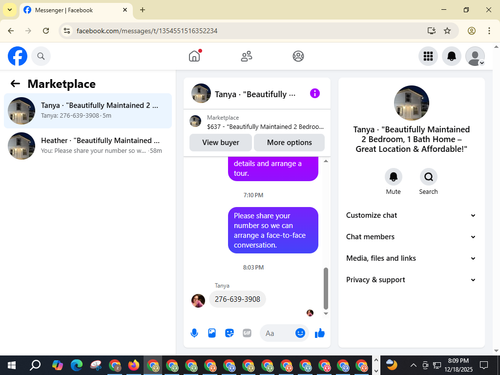Choose a sticker icon in composer
The image size is (500, 375).
(x=229, y=333)
